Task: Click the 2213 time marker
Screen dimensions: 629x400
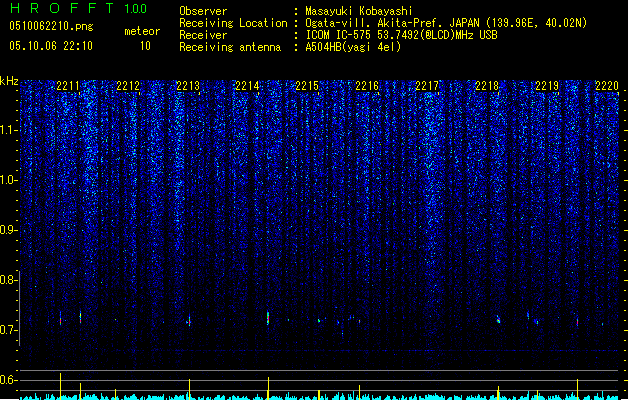Action: 188,86
